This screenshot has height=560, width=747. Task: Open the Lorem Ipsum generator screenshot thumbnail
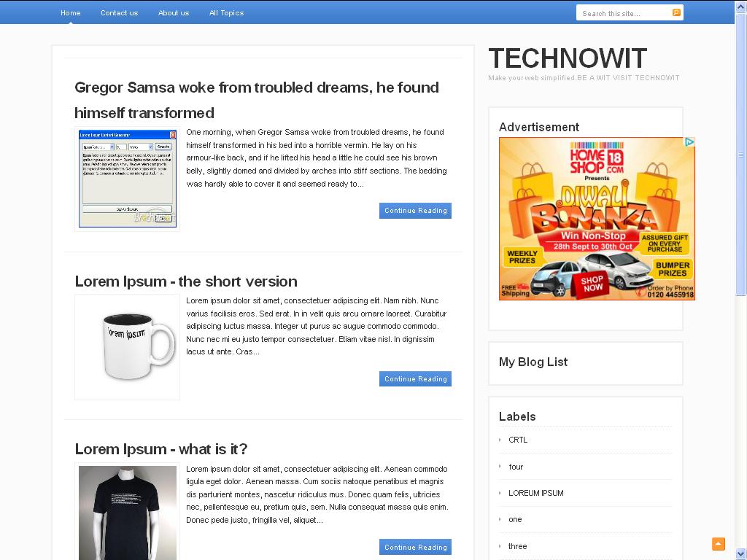(x=127, y=179)
